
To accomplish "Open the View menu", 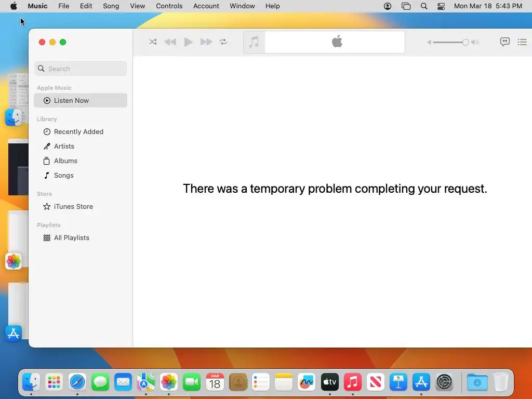I will pos(137,6).
